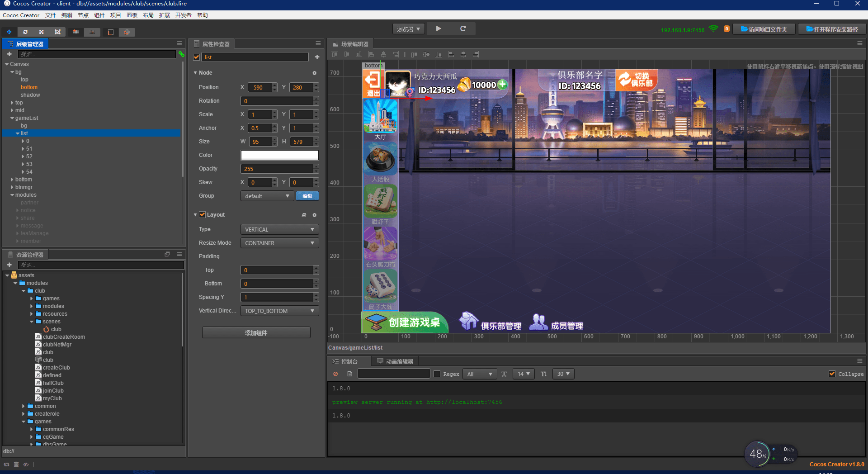Select the Rotate transform tool
This screenshot has height=474, width=868.
(25, 32)
